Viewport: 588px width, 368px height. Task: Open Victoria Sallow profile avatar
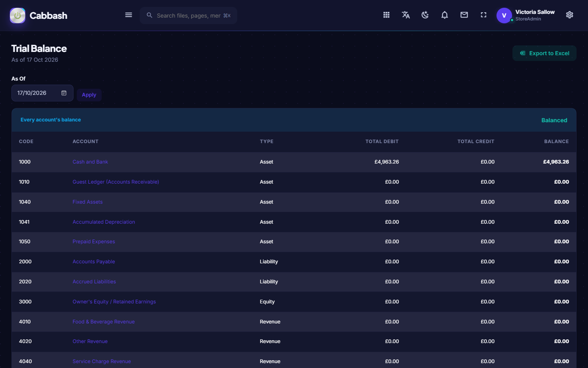pos(504,16)
